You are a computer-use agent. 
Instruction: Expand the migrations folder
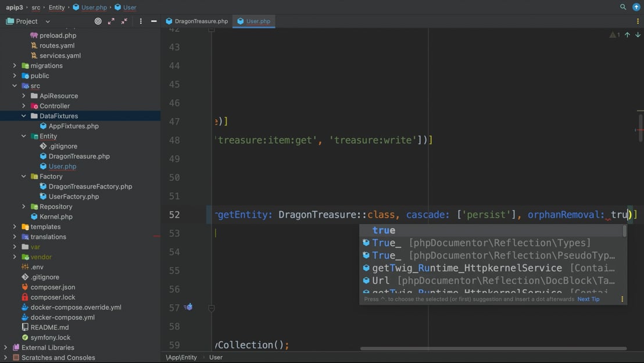pyautogui.click(x=15, y=66)
